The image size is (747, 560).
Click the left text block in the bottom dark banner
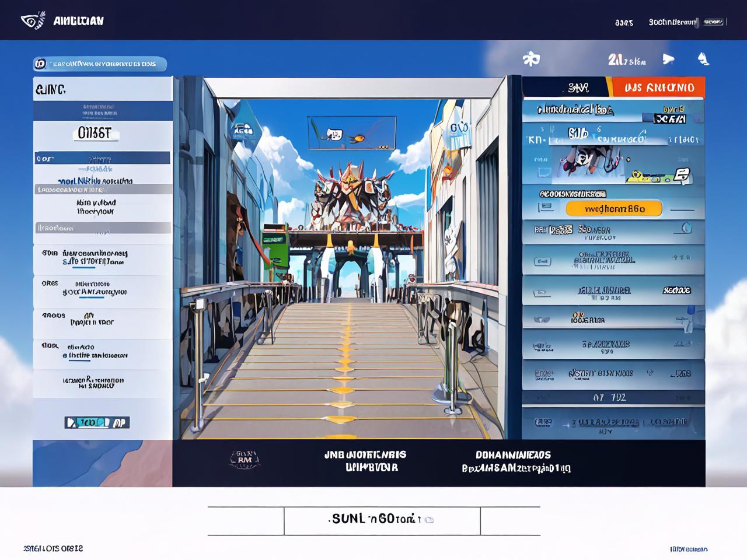[x=365, y=461]
